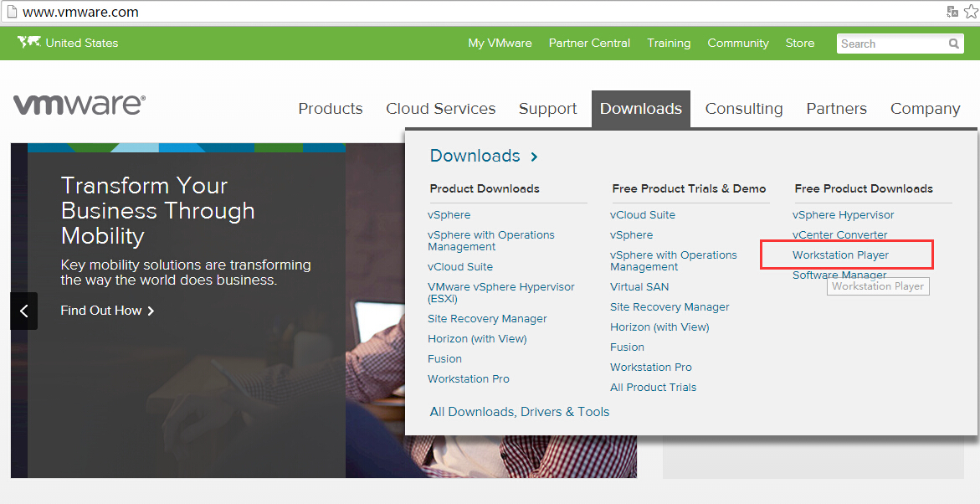Screen dimensions: 980x504
Task: Open vSphere under Product Downloads
Action: pos(449,215)
